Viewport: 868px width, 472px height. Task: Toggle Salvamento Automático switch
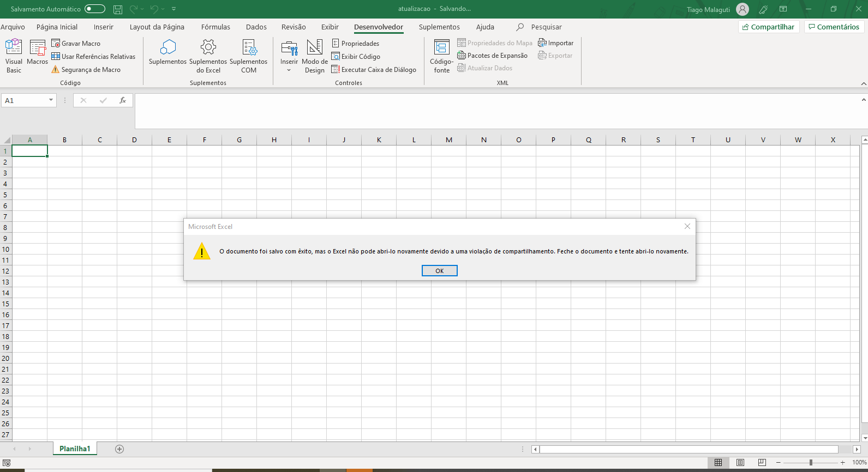[x=95, y=9]
